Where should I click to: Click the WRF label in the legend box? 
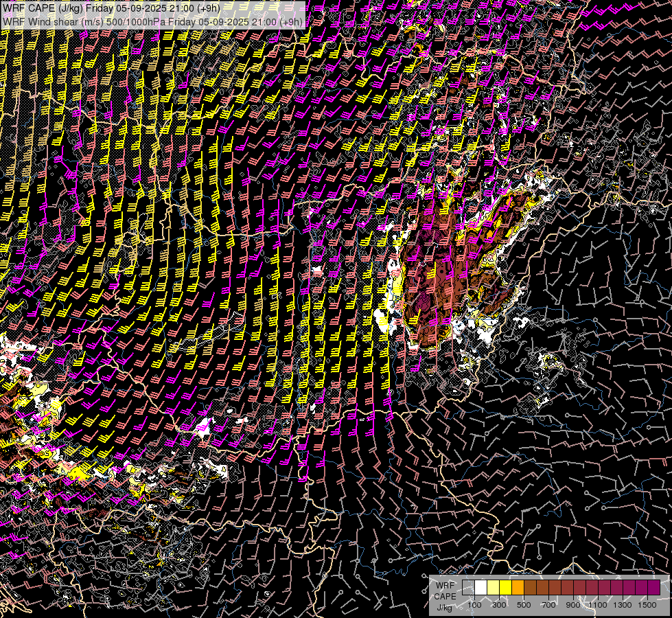445,586
